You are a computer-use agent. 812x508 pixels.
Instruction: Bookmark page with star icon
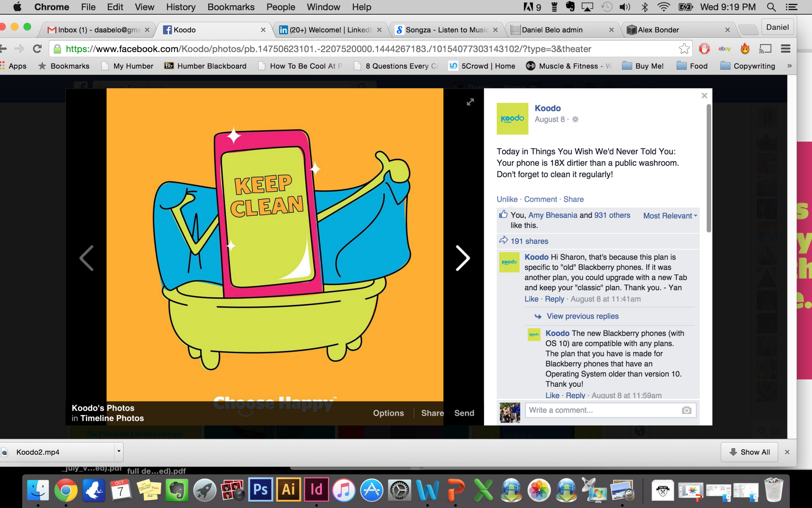(684, 49)
